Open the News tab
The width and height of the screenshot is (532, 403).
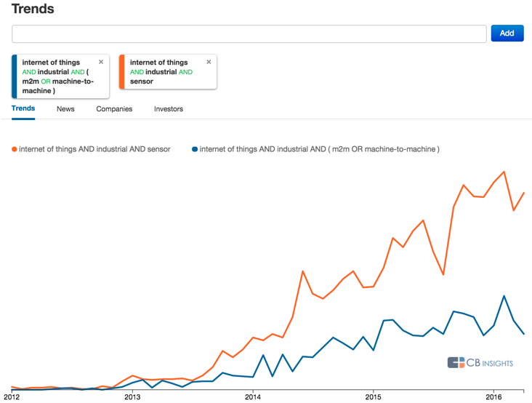click(x=65, y=109)
